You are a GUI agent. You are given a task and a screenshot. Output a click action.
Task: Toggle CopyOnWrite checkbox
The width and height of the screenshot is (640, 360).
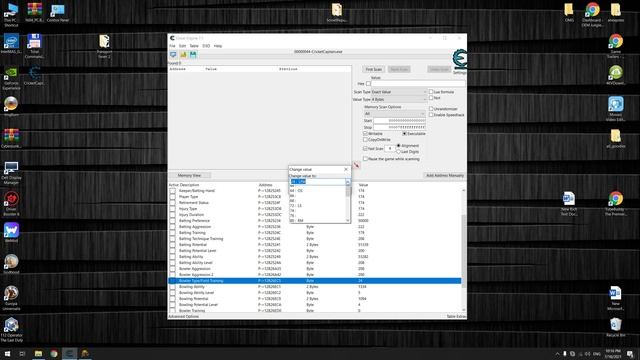365,140
